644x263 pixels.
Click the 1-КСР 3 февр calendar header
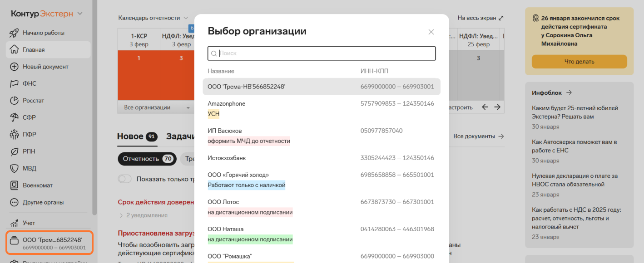[x=139, y=40]
